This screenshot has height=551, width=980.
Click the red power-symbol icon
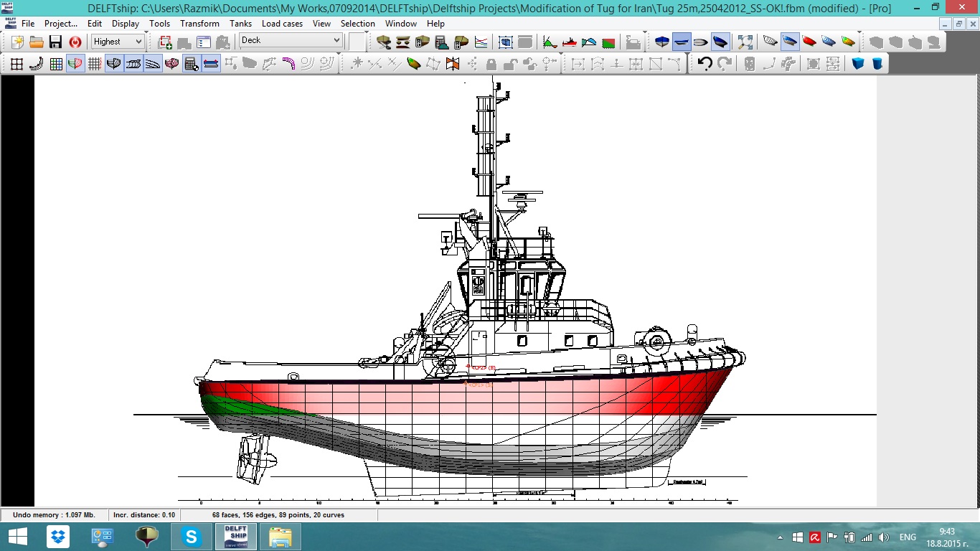click(x=75, y=42)
